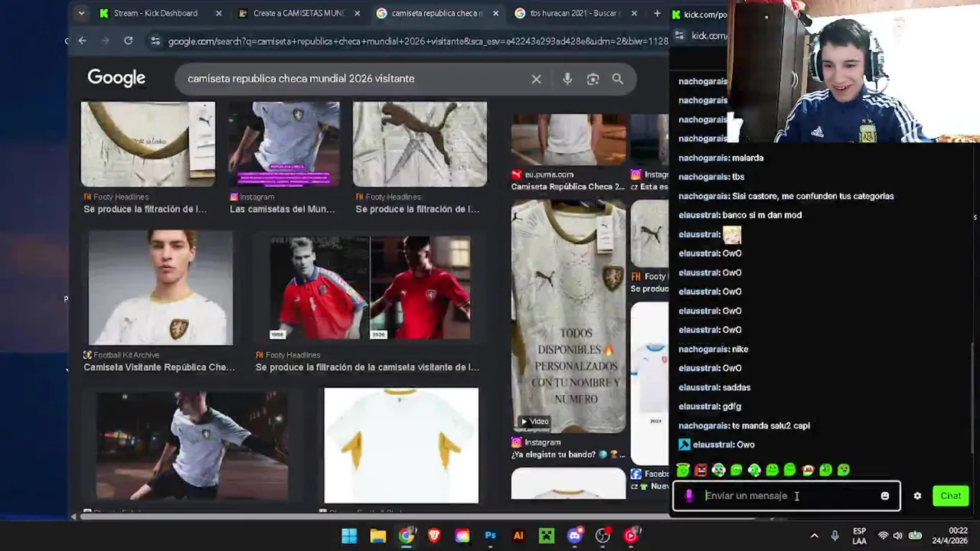The image size is (980, 551).
Task: Select camiseta republica checa search tab
Action: [438, 13]
